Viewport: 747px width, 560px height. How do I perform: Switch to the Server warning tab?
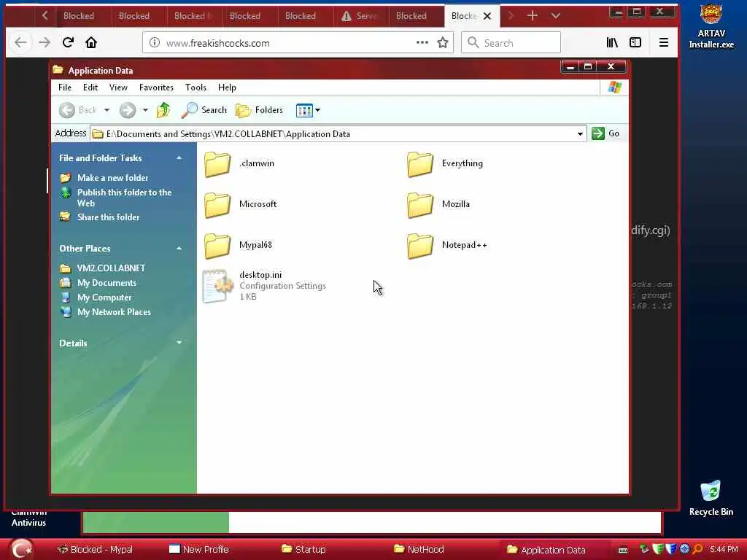(360, 16)
